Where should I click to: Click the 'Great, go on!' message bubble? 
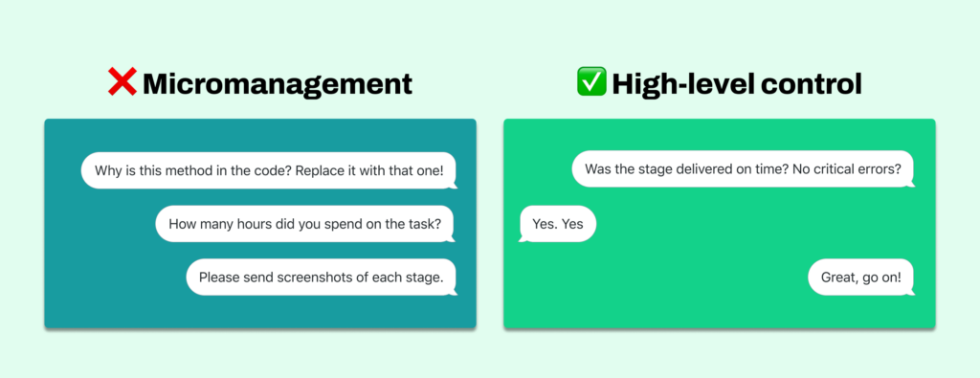point(861,277)
